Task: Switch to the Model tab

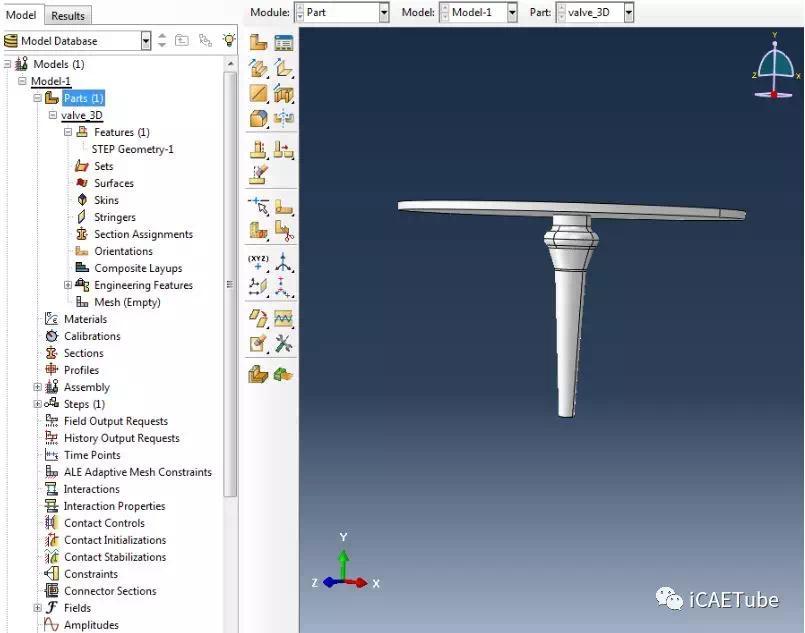Action: pos(21,15)
